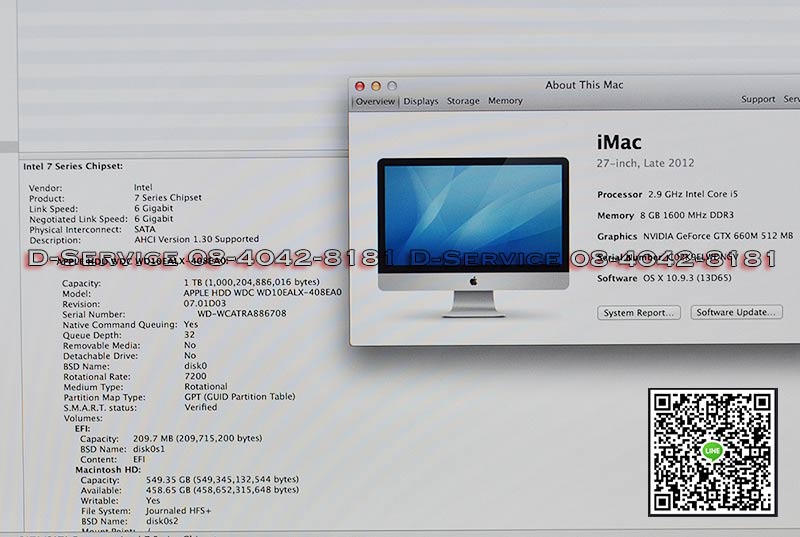Viewport: 800px width, 537px height.
Task: Select the 'EFI:' volume heading
Action: point(83,428)
